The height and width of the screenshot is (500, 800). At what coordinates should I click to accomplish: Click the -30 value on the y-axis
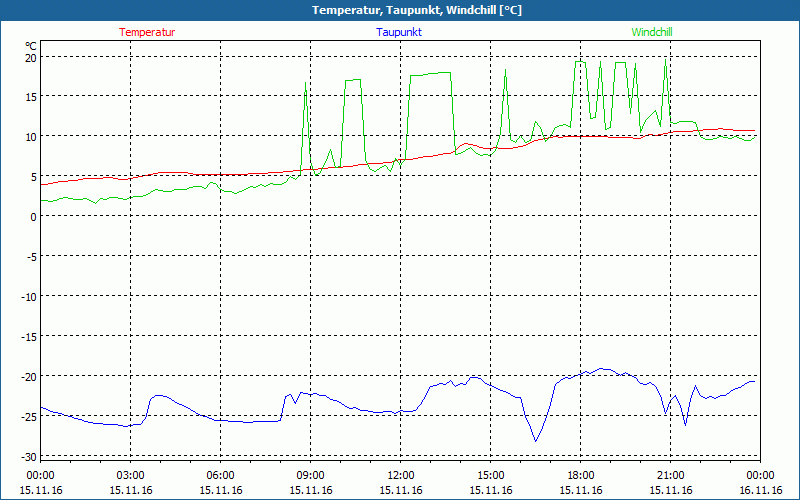(x=29, y=457)
